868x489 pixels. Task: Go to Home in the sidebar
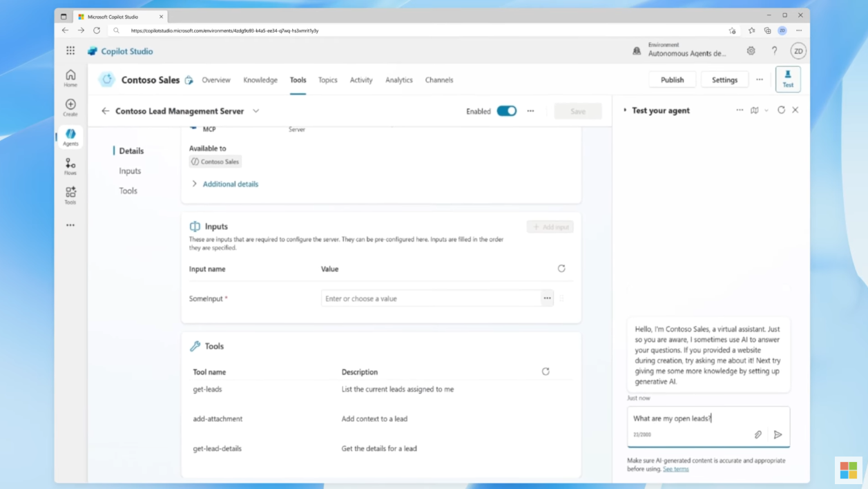coord(70,78)
